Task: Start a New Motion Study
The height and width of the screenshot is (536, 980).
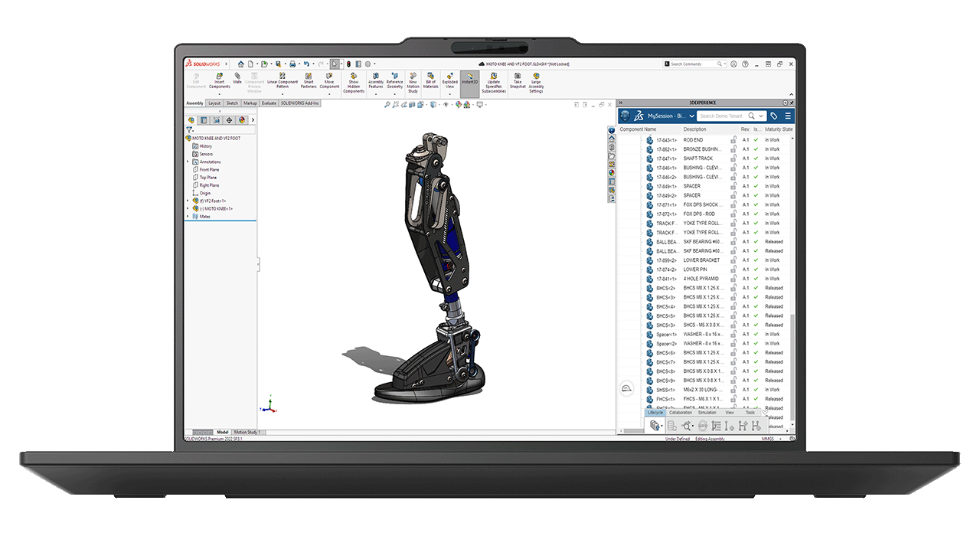Action: (413, 83)
